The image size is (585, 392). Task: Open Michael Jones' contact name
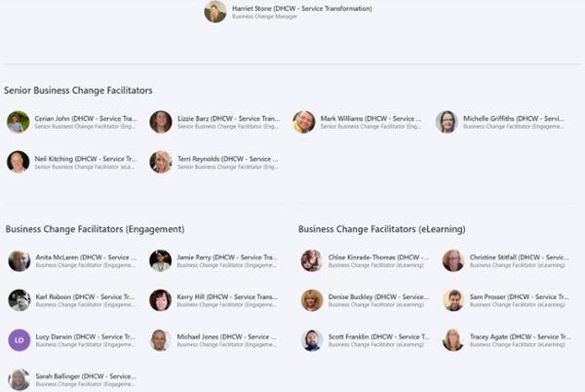click(x=226, y=336)
